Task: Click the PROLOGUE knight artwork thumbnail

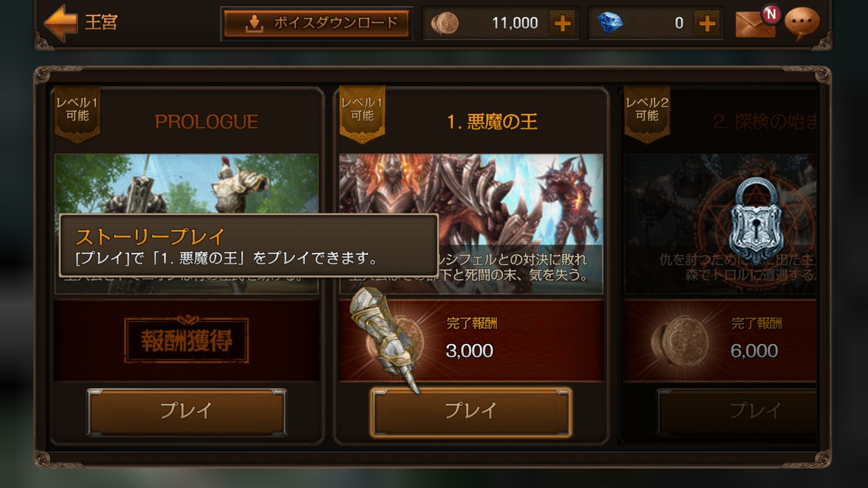Action: coord(186,183)
